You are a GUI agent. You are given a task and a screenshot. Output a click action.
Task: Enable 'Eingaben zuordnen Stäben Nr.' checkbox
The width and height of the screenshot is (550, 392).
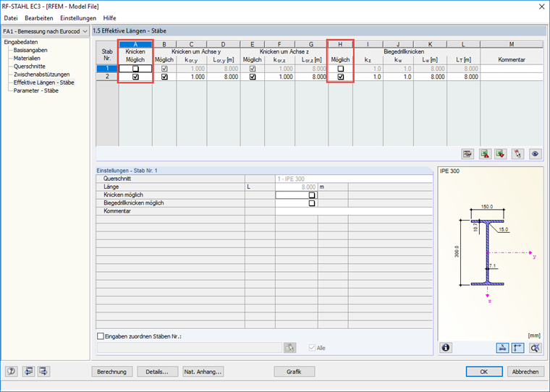pos(101,336)
